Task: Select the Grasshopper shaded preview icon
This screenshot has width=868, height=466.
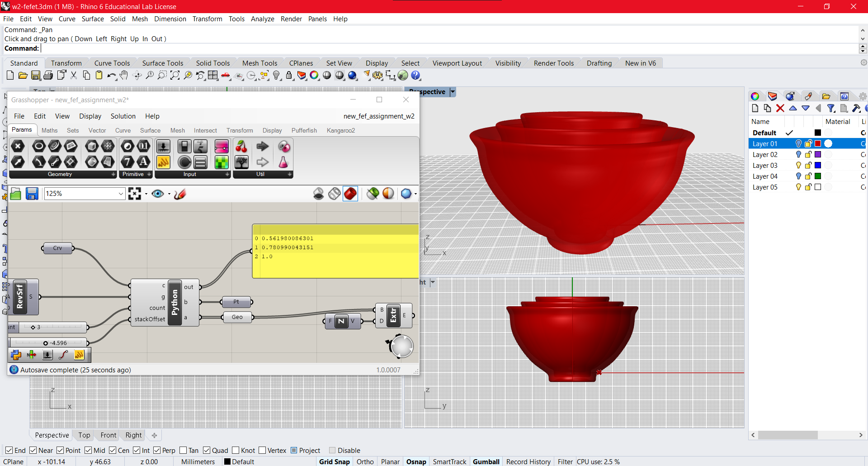Action: coord(350,194)
